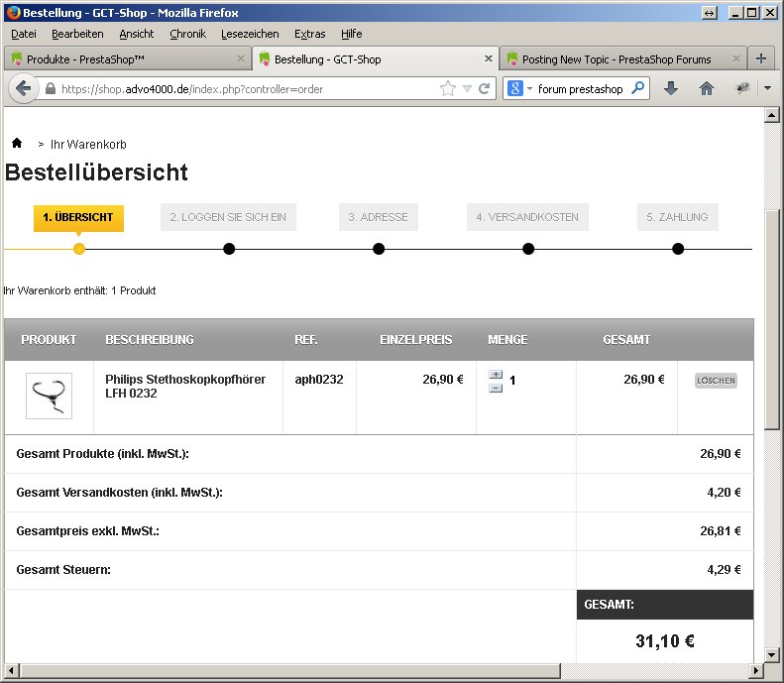Click the progress dot under Zahlung
Image resolution: width=784 pixels, height=683 pixels.
click(678, 249)
